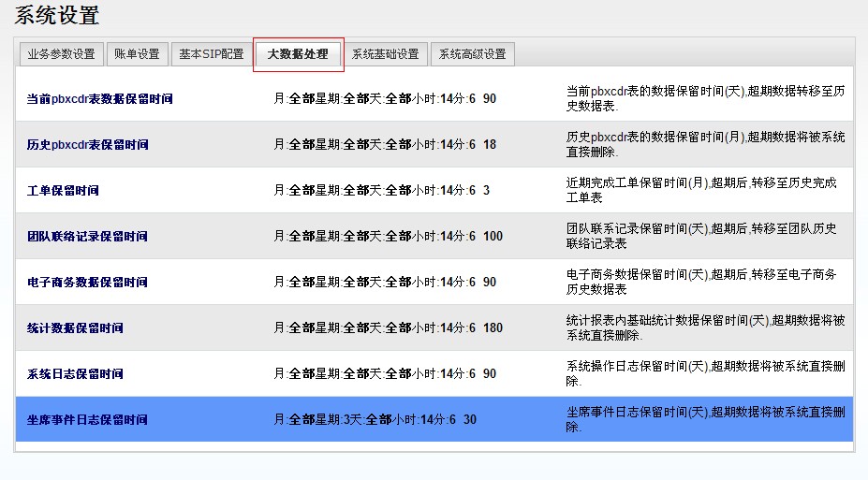
Task: Go to the 系统基础设置 tab
Action: 385,54
